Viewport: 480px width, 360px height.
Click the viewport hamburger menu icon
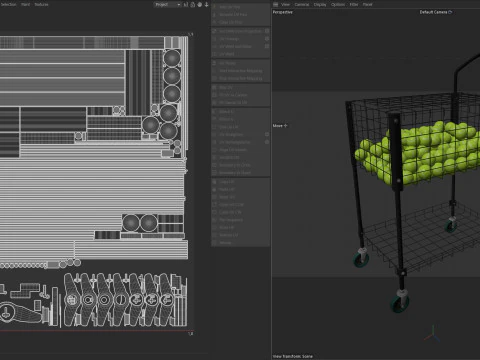coord(276,4)
